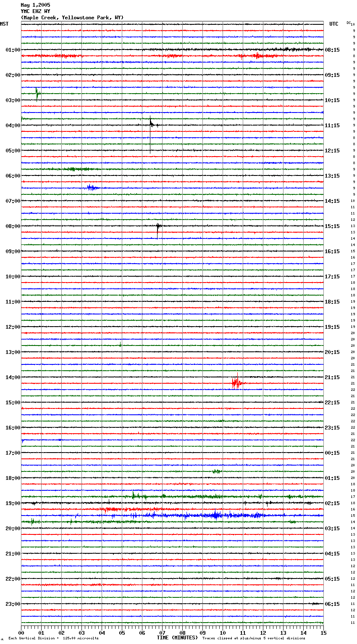Select the 23:00 MST row label

tap(13, 604)
